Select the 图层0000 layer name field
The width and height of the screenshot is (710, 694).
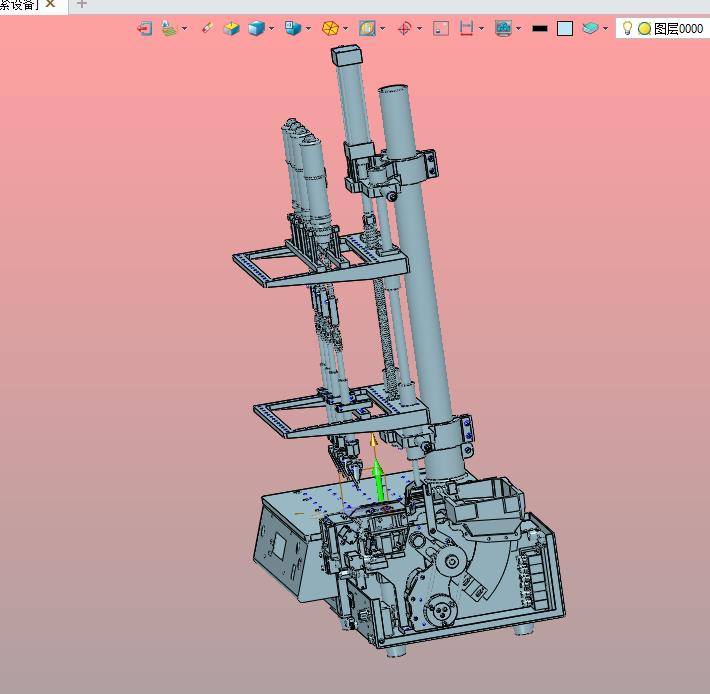tap(678, 29)
